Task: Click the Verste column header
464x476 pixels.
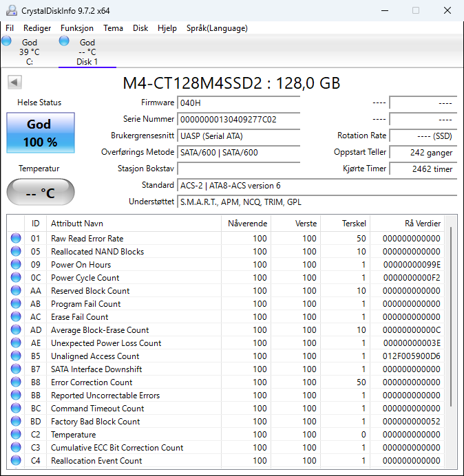Action: pyautogui.click(x=295, y=224)
